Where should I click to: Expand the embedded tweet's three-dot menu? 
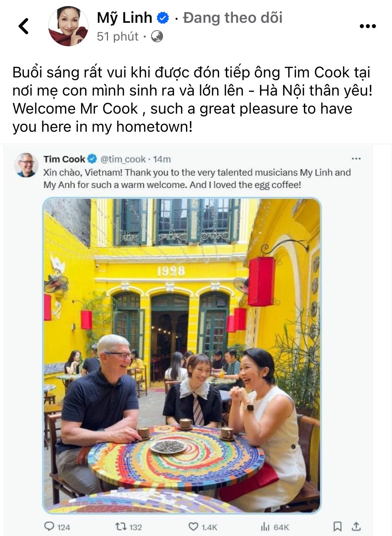click(356, 159)
